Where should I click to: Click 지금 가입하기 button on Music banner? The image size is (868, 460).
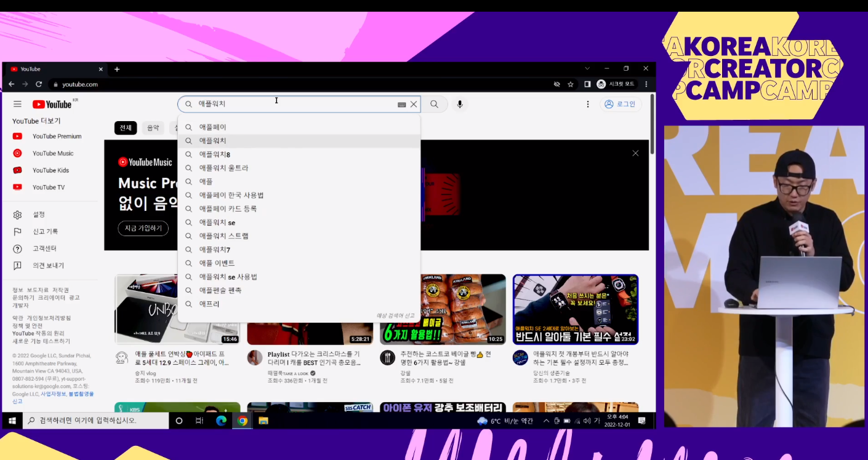pyautogui.click(x=143, y=228)
